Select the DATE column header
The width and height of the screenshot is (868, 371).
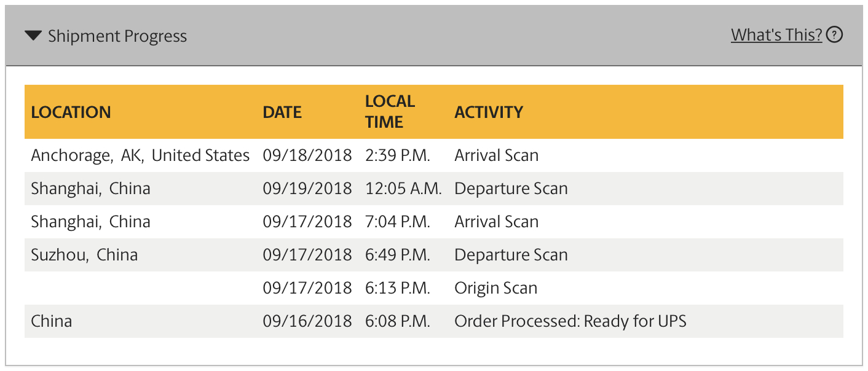tap(282, 112)
